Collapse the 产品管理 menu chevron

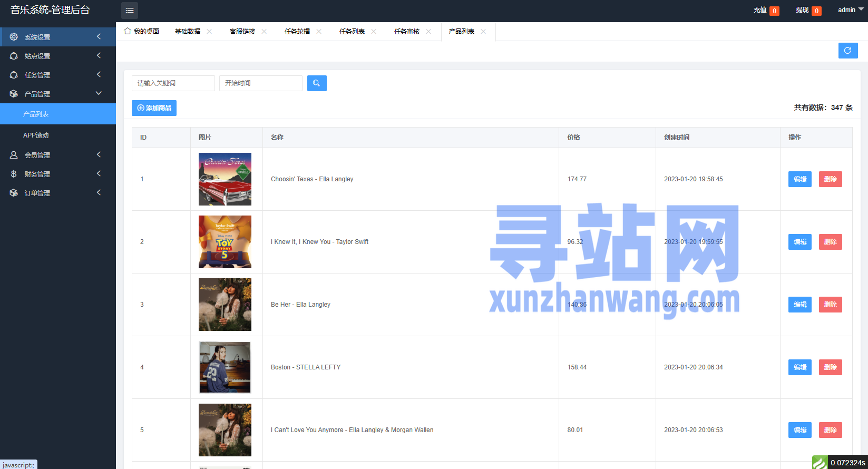click(99, 93)
